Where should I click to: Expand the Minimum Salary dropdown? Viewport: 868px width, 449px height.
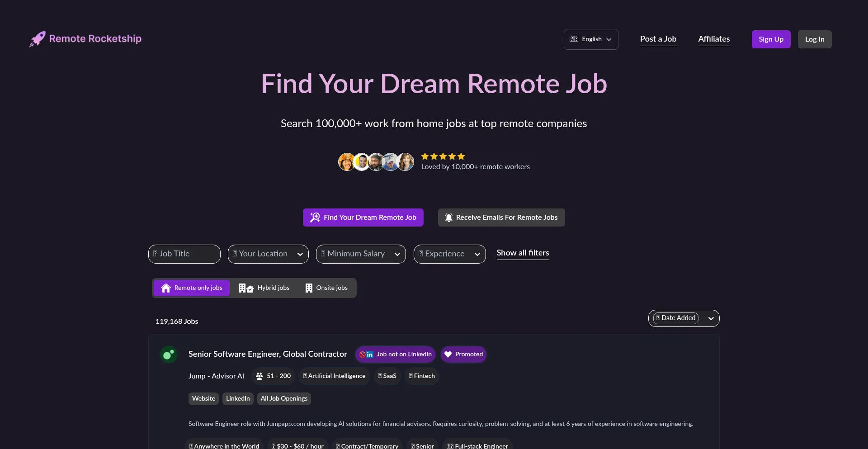click(360, 254)
